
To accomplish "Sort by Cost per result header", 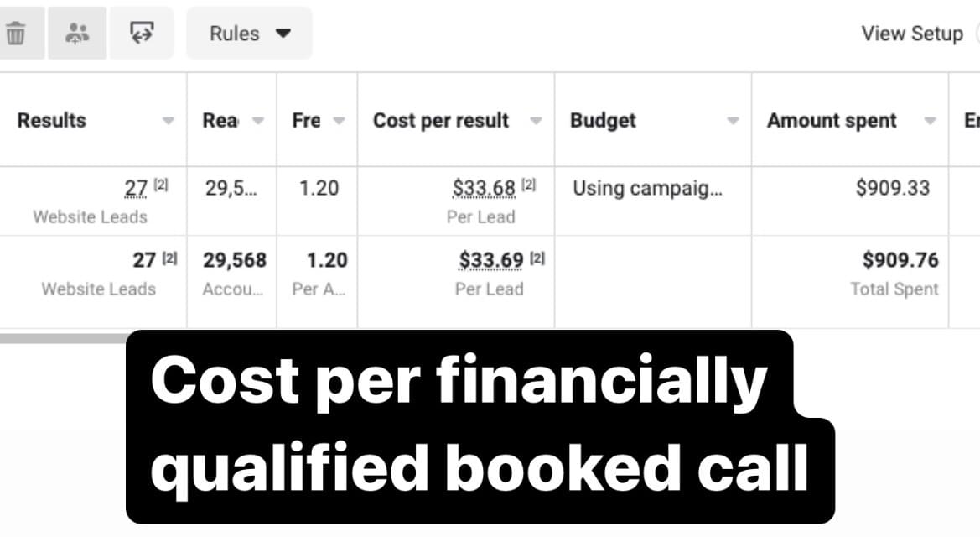I will pyautogui.click(x=441, y=120).
